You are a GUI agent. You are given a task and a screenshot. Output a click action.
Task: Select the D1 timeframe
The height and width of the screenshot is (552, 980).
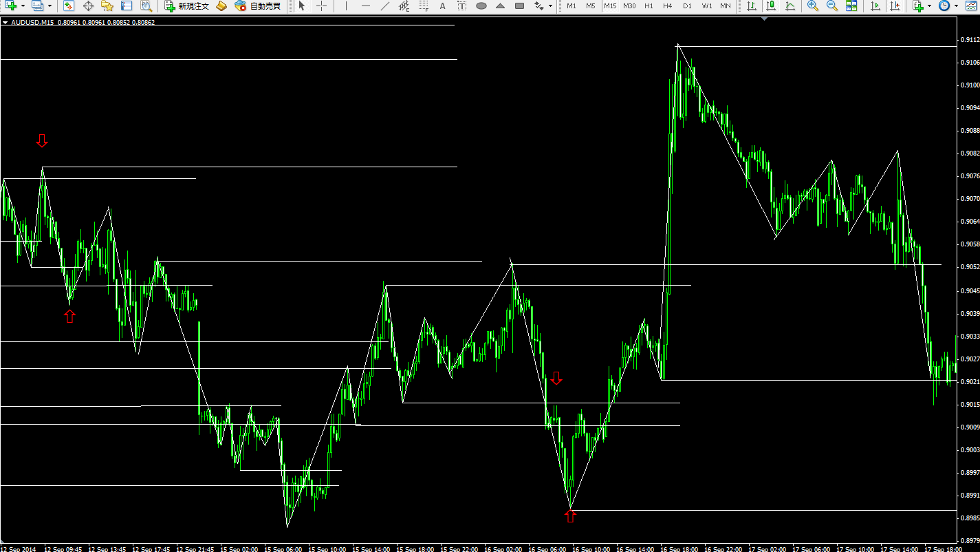687,6
